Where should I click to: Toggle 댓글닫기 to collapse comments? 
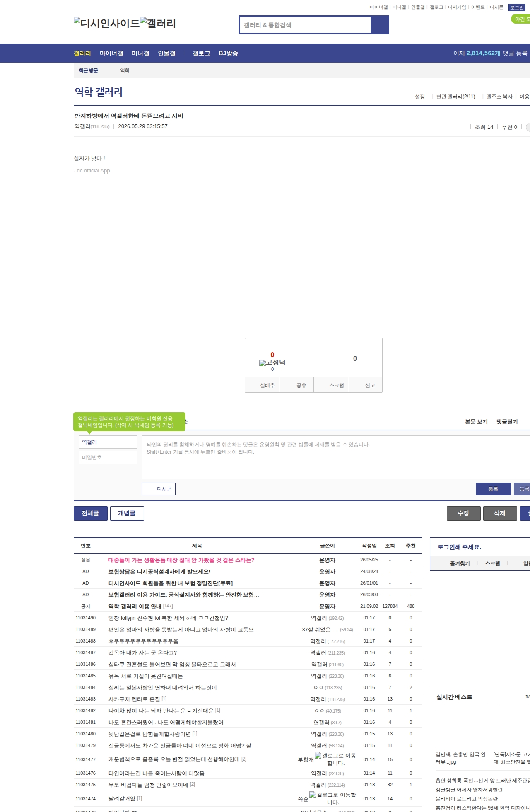pos(507,421)
